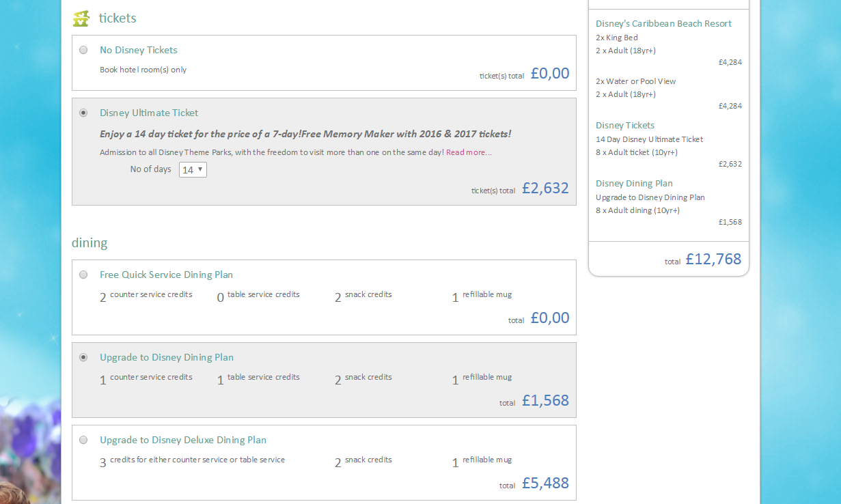Select the Disney Ultimate Ticket radio button
The height and width of the screenshot is (504, 841).
[x=83, y=113]
